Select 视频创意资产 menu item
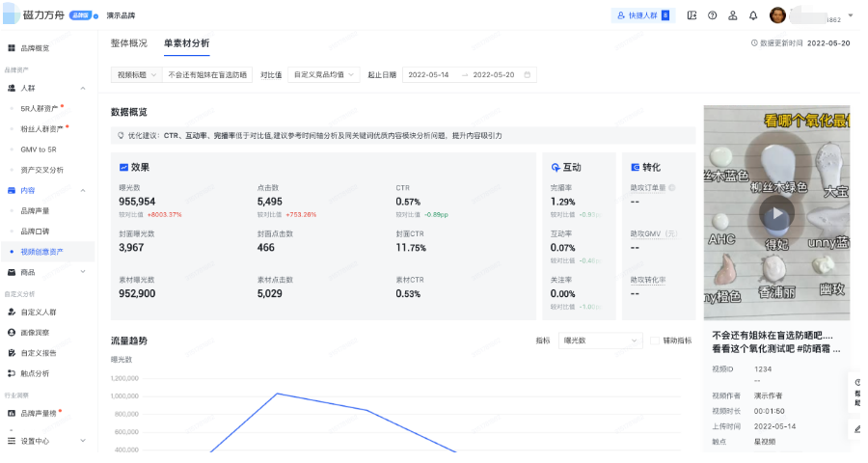This screenshot has height=463, width=868. pos(42,252)
